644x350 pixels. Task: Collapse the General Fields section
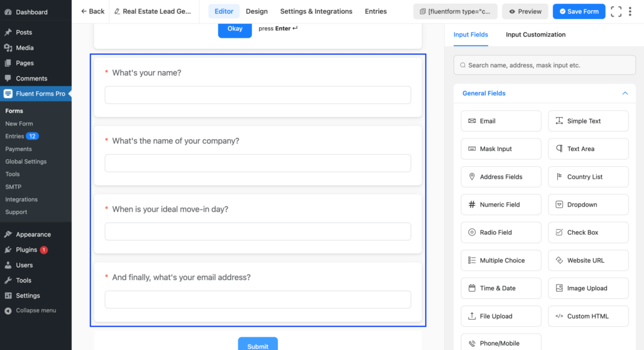(x=625, y=93)
